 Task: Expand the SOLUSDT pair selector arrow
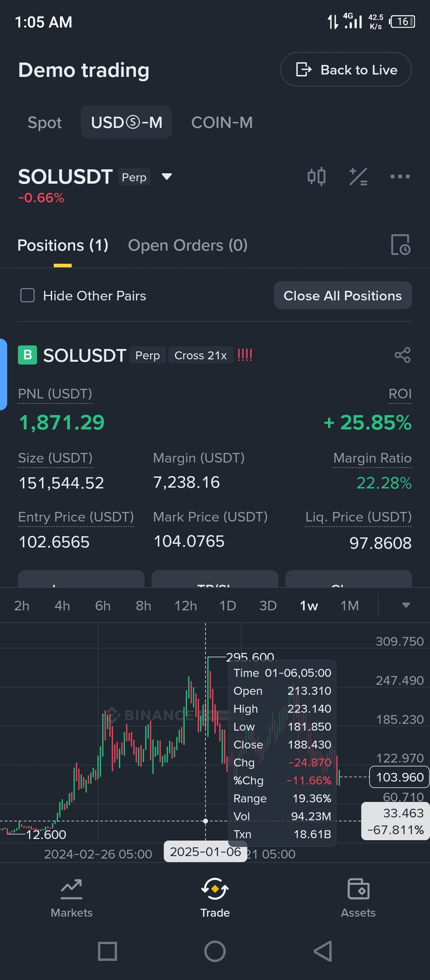click(167, 176)
